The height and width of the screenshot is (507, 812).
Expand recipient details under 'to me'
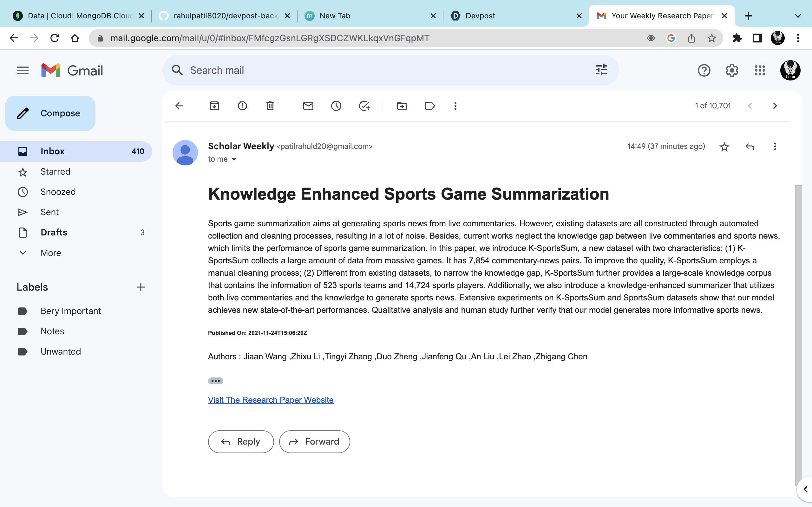(234, 159)
